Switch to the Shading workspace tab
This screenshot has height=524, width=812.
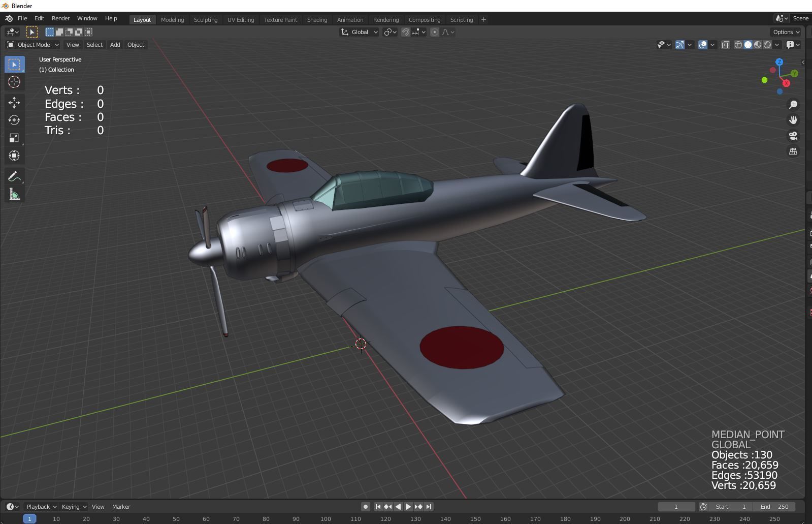pyautogui.click(x=317, y=20)
